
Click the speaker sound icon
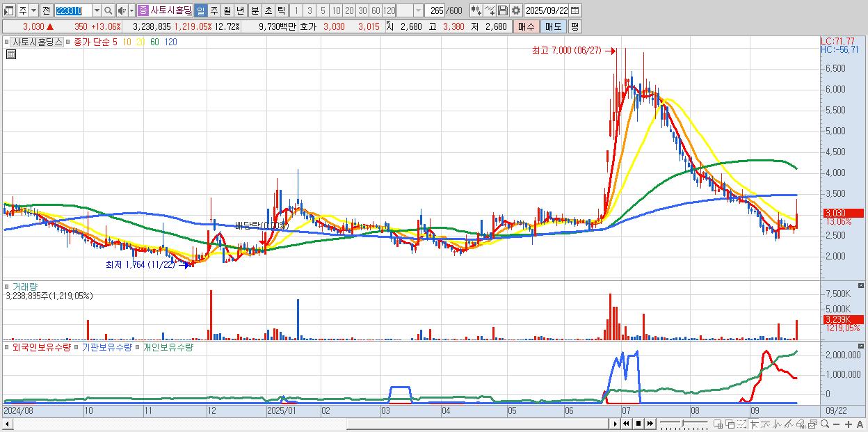121,10
